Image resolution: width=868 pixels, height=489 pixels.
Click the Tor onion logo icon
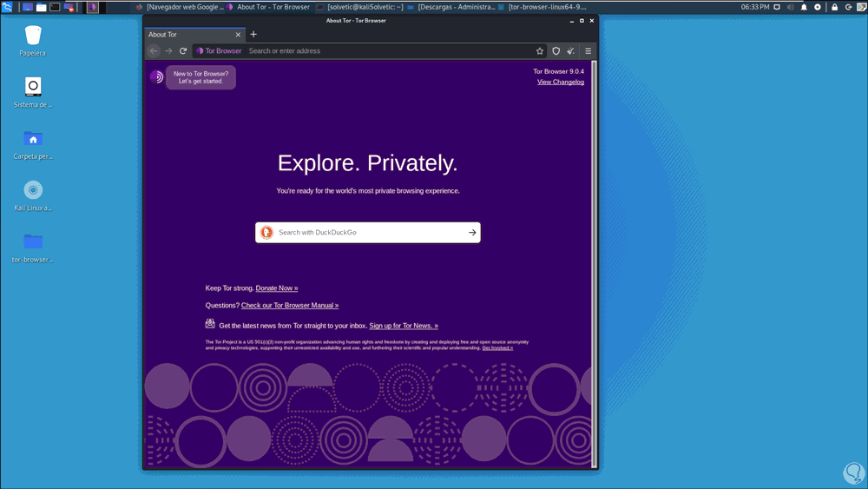tap(156, 77)
